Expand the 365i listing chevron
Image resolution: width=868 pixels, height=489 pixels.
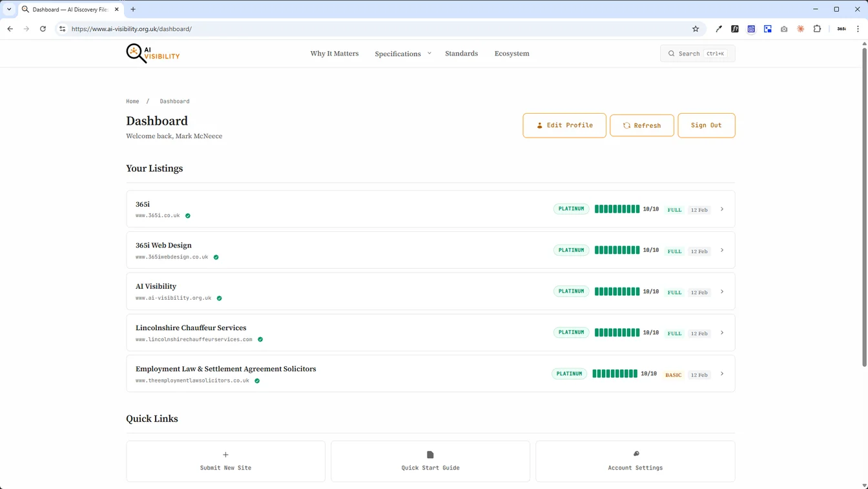[x=722, y=209]
